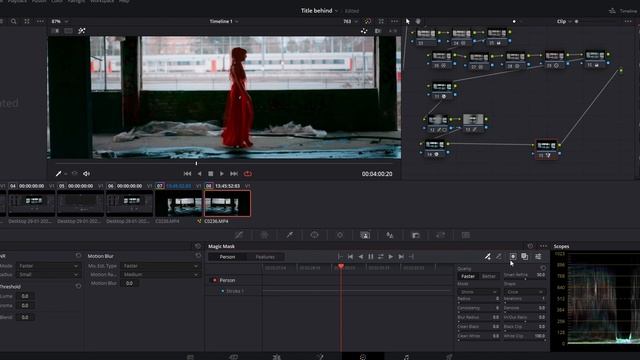Open the Sizing palette icon

click(x=441, y=235)
